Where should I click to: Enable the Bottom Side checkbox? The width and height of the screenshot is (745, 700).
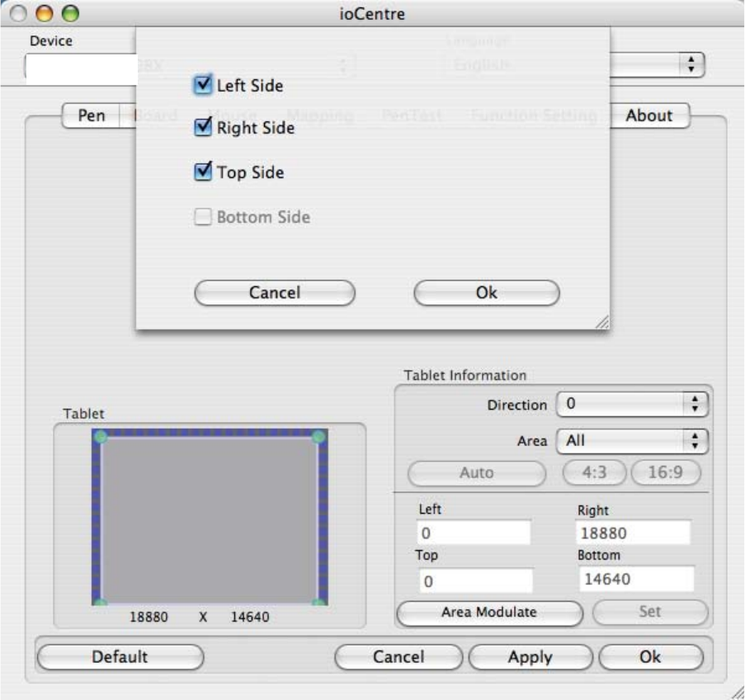click(203, 217)
